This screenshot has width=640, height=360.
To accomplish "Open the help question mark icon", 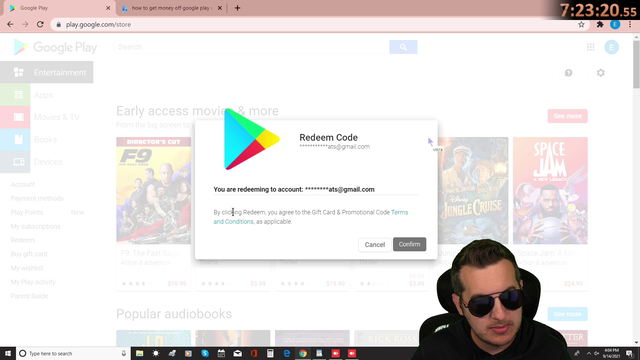I will 568,73.
